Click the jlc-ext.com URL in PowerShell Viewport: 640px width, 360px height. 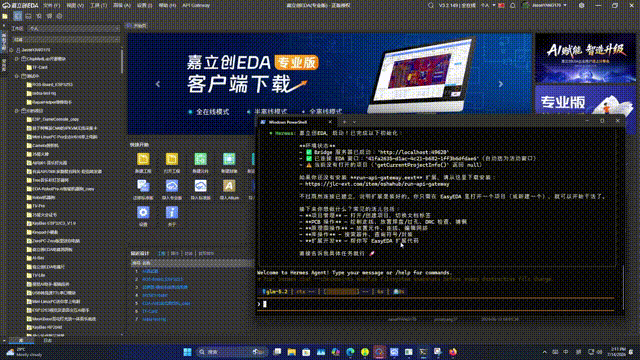(377, 184)
